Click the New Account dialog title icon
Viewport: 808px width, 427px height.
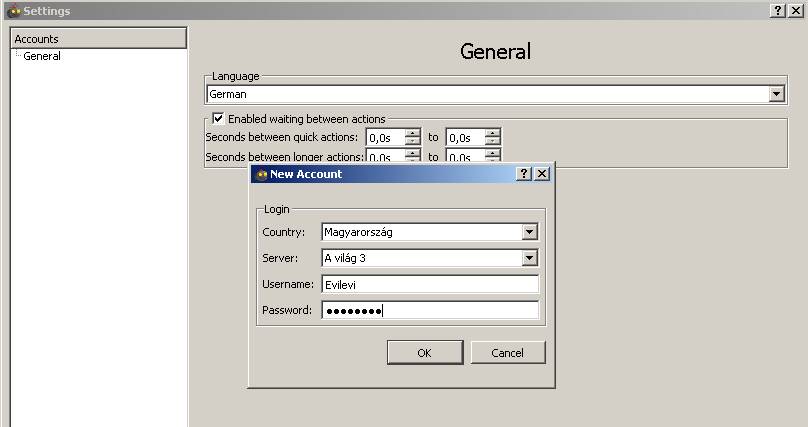tap(261, 174)
